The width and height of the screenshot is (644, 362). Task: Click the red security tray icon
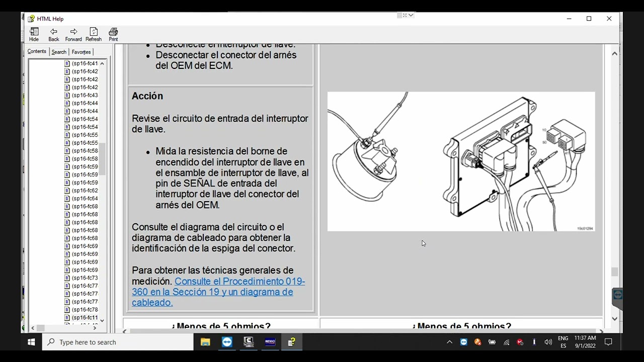tap(520, 342)
